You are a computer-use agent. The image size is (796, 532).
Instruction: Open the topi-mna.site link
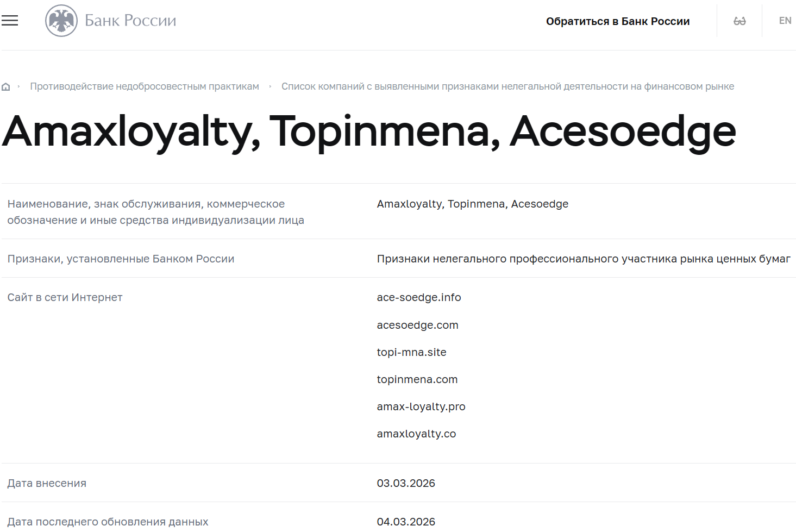(411, 352)
